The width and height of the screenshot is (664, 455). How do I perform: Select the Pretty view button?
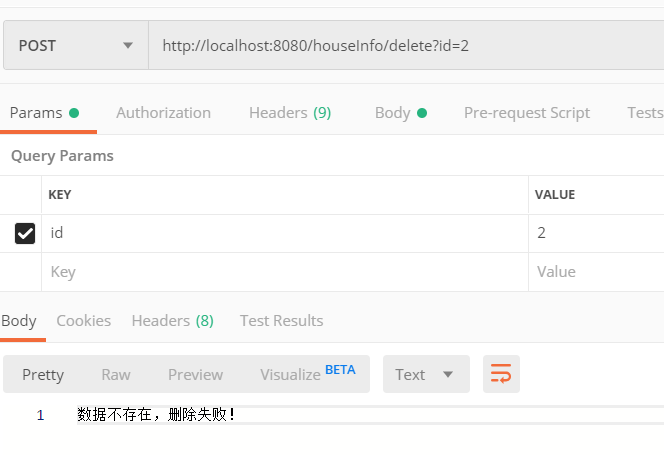tap(43, 375)
